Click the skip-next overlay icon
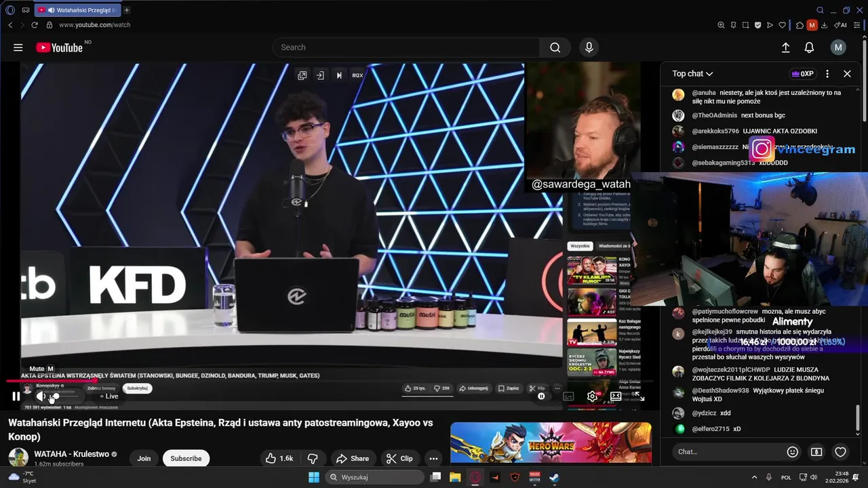Image resolution: width=868 pixels, height=488 pixels. (x=339, y=75)
